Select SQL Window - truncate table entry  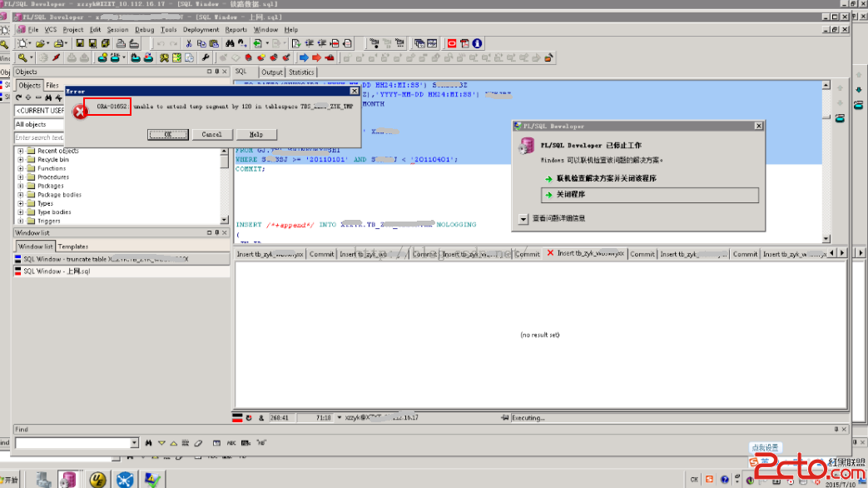point(122,259)
